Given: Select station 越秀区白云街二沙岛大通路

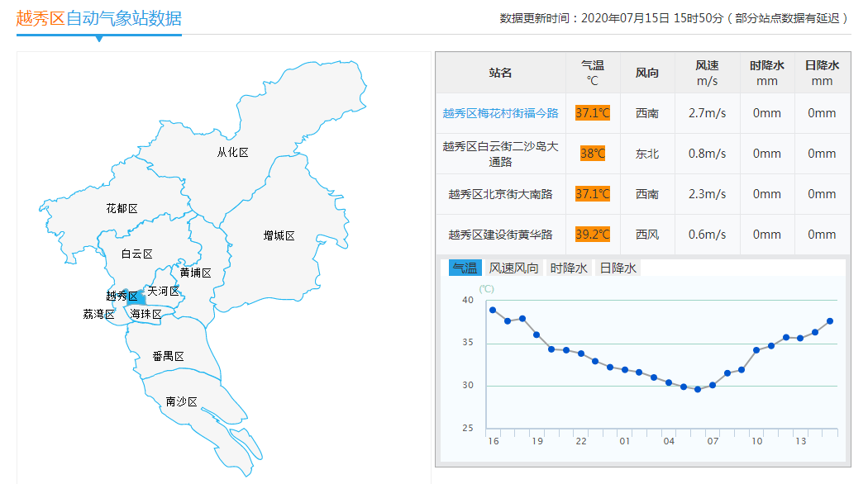Looking at the screenshot, I should click(x=500, y=154).
